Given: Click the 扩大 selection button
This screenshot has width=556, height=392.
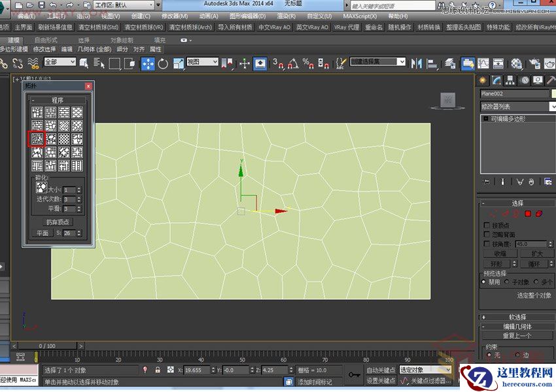Looking at the screenshot, I should [x=536, y=253].
